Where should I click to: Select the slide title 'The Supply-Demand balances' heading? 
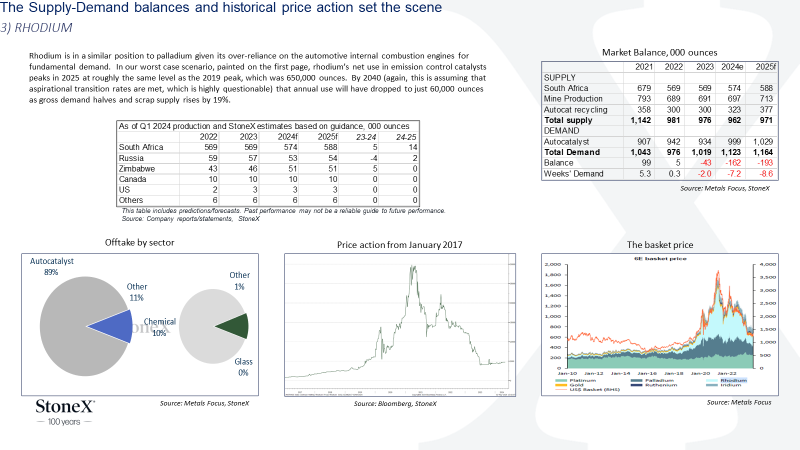pyautogui.click(x=221, y=8)
